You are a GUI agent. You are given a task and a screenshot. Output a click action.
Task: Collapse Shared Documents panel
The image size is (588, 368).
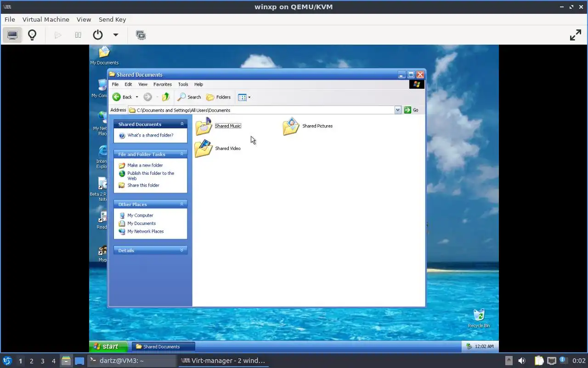(x=182, y=124)
